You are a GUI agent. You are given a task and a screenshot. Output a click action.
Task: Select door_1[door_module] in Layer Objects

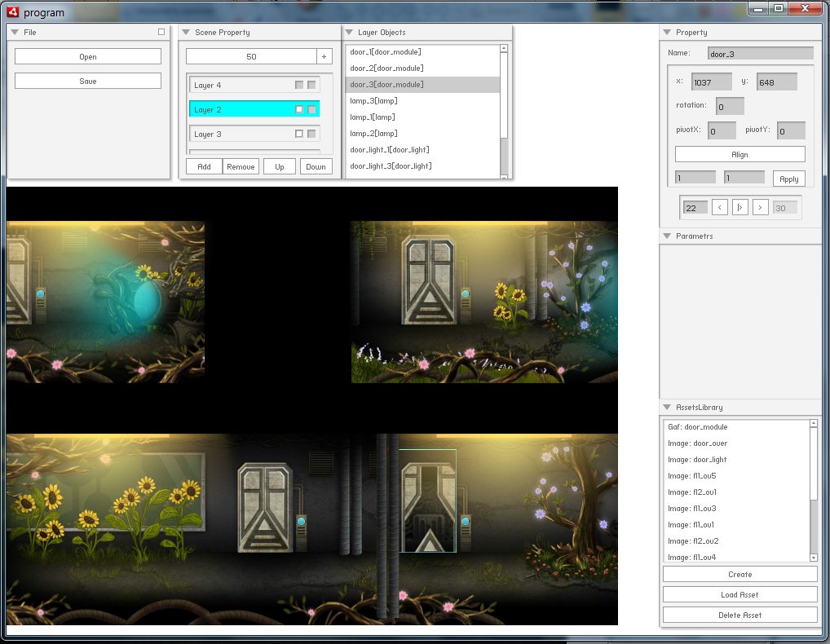(x=422, y=52)
